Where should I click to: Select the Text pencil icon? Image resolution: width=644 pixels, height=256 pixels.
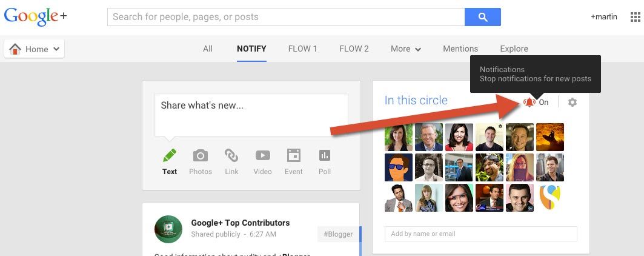pos(170,155)
